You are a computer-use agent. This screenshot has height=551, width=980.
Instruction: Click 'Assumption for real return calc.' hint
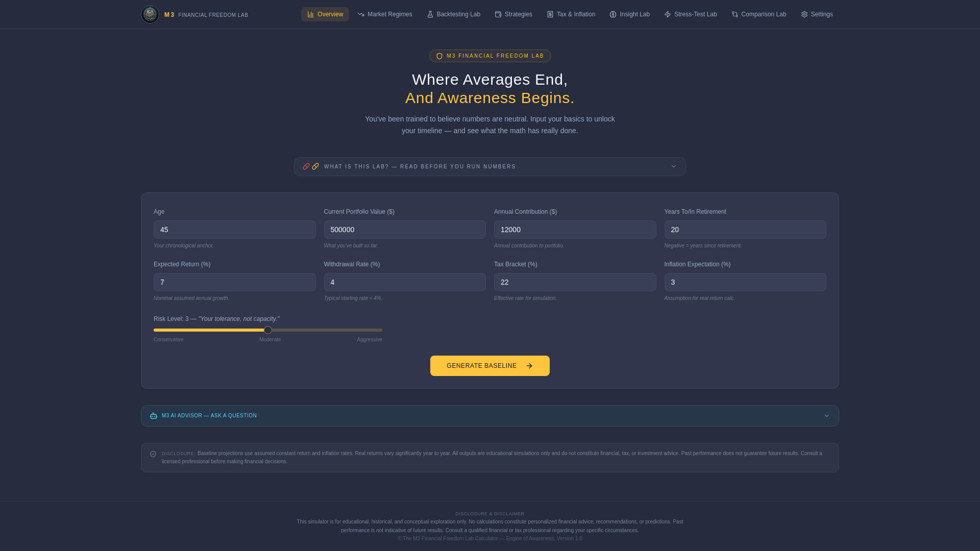click(700, 298)
